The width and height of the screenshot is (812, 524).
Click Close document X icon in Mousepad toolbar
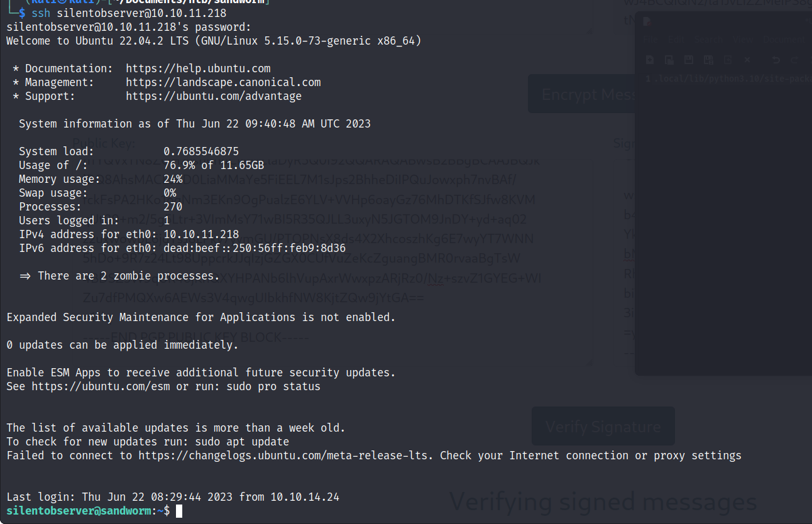[747, 60]
